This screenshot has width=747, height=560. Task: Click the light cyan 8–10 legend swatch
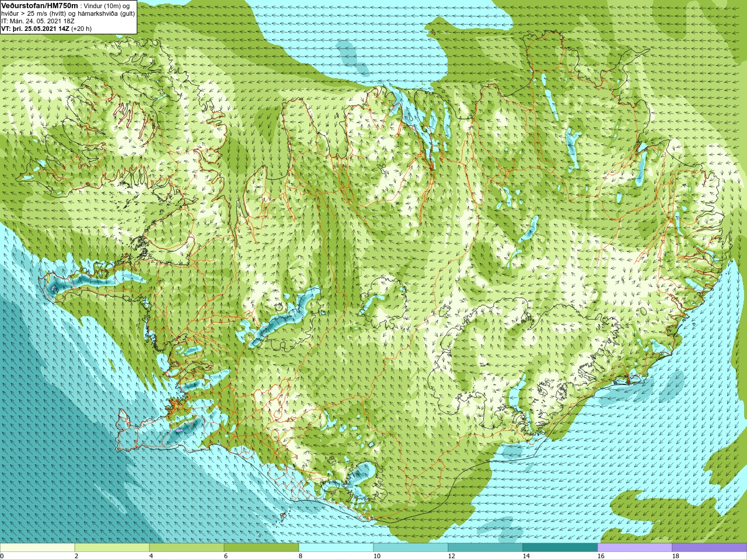pyautogui.click(x=336, y=548)
